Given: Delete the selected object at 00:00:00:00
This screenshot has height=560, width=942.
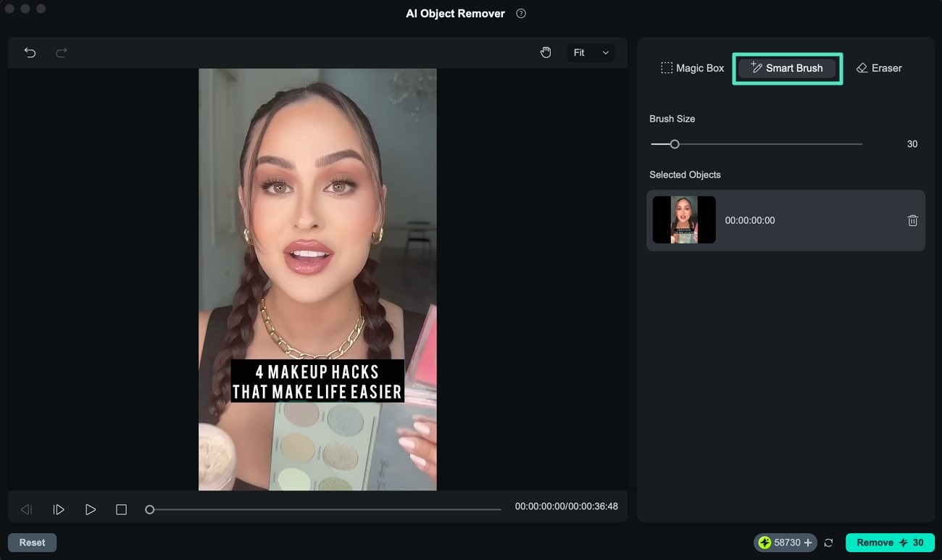Looking at the screenshot, I should (912, 220).
